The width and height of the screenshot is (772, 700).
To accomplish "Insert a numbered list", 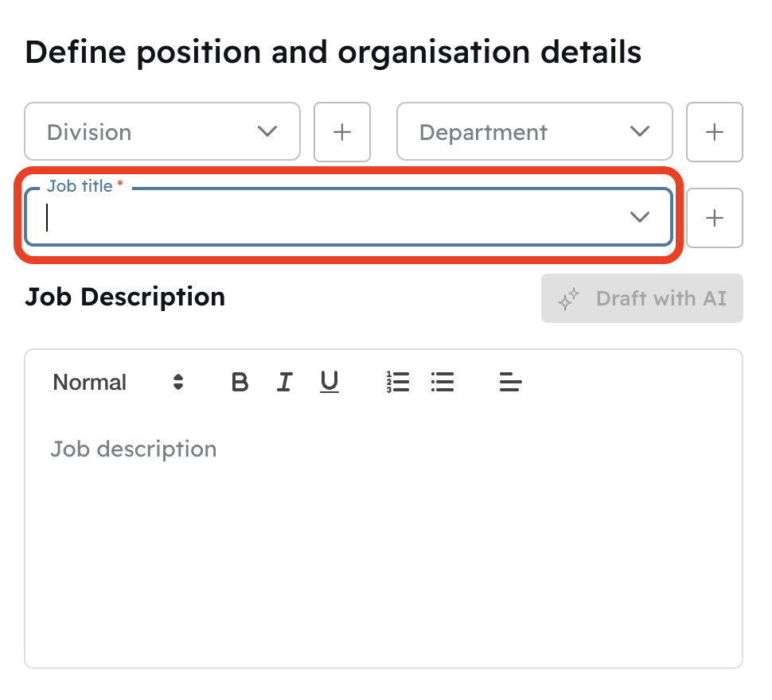I will [398, 383].
